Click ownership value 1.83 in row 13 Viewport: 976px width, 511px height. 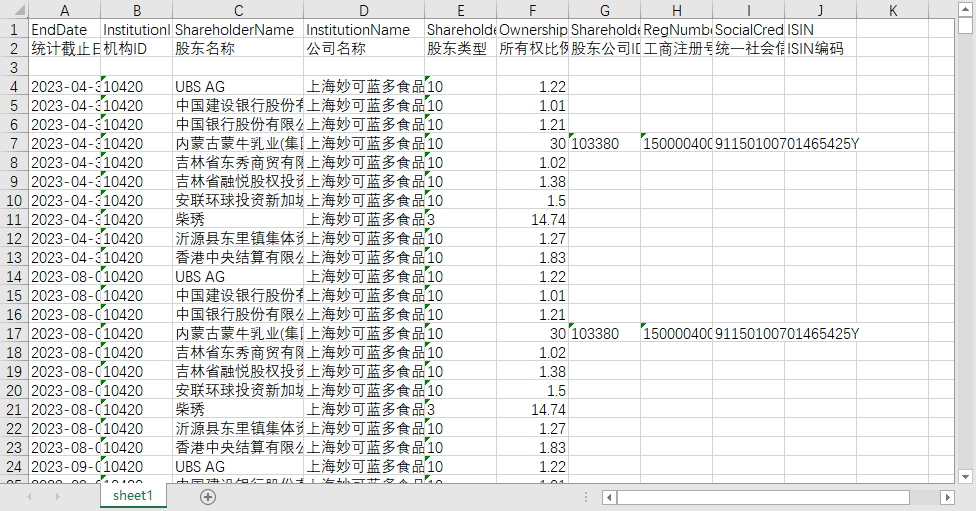point(532,257)
